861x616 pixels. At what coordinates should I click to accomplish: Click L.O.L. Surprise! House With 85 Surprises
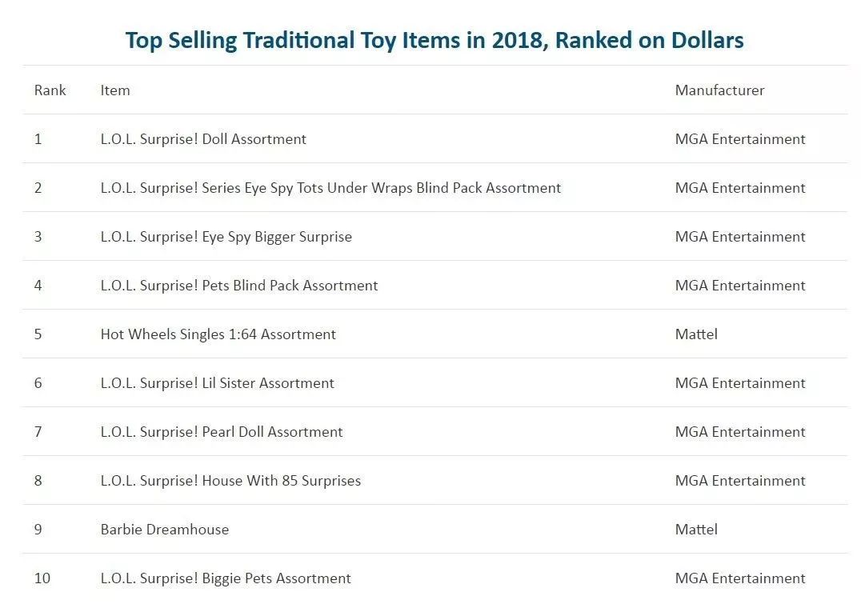pos(230,481)
